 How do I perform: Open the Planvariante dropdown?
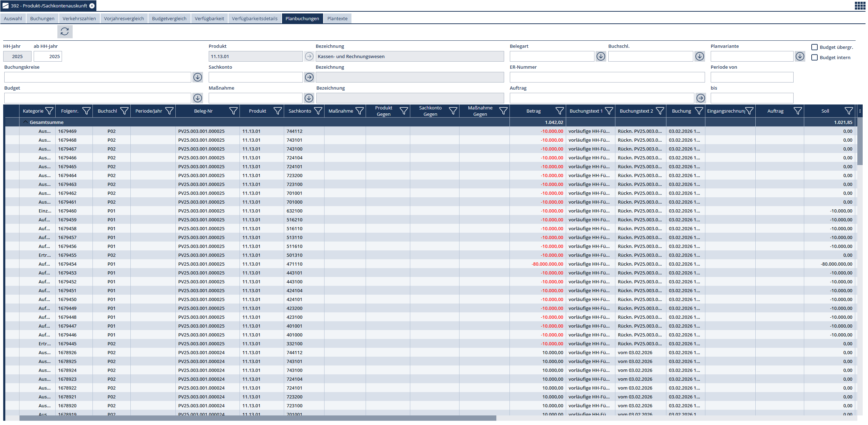pos(800,56)
